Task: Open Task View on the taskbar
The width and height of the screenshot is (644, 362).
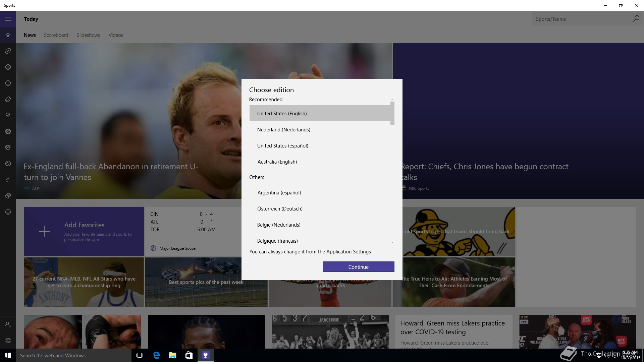Action: tap(140, 355)
